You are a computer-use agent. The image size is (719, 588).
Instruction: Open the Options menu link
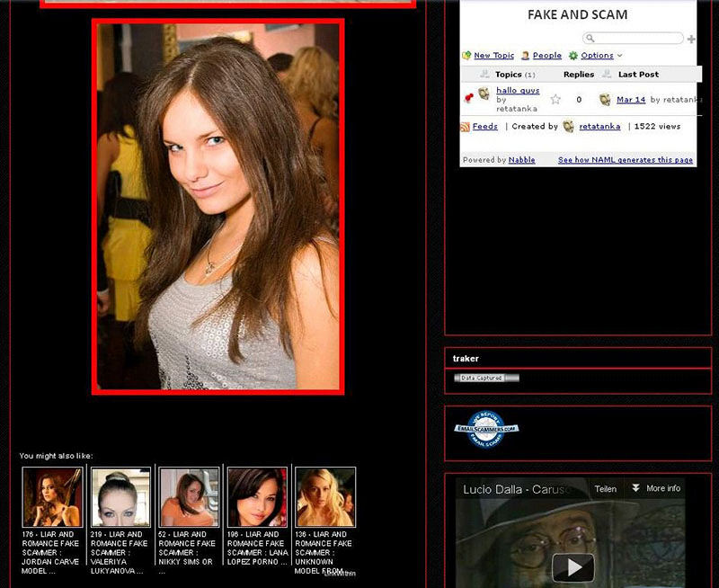(x=597, y=56)
